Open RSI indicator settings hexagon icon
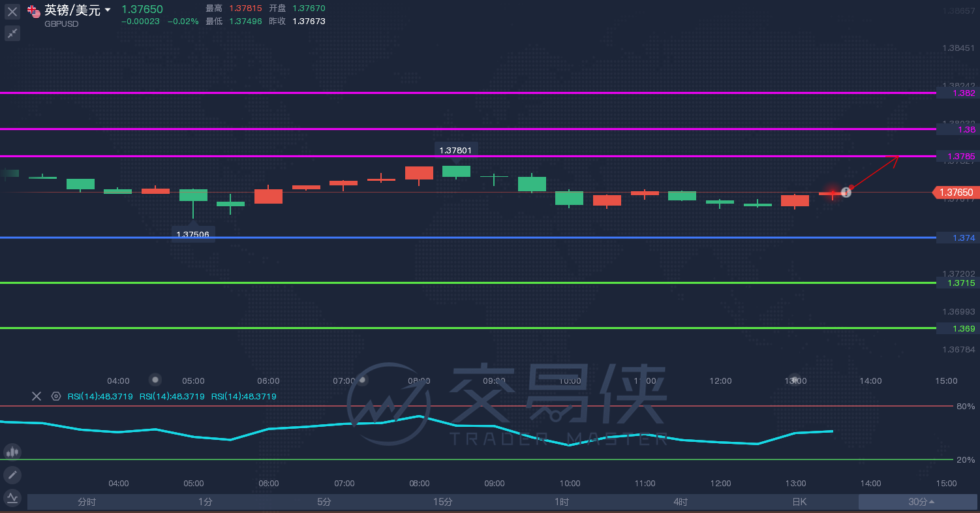This screenshot has height=513, width=980. click(x=56, y=396)
